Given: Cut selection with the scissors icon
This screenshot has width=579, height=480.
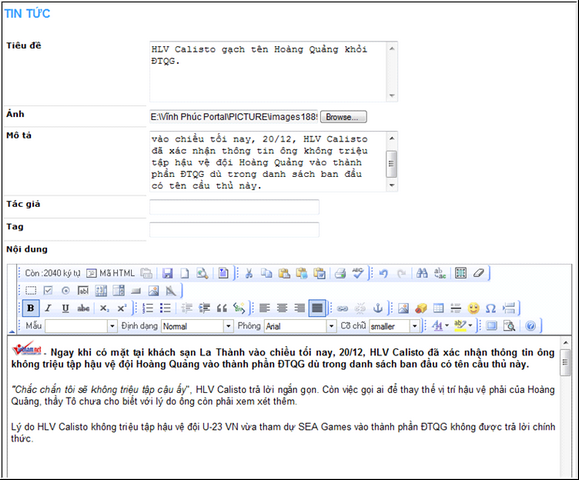Looking at the screenshot, I should coord(249,273).
